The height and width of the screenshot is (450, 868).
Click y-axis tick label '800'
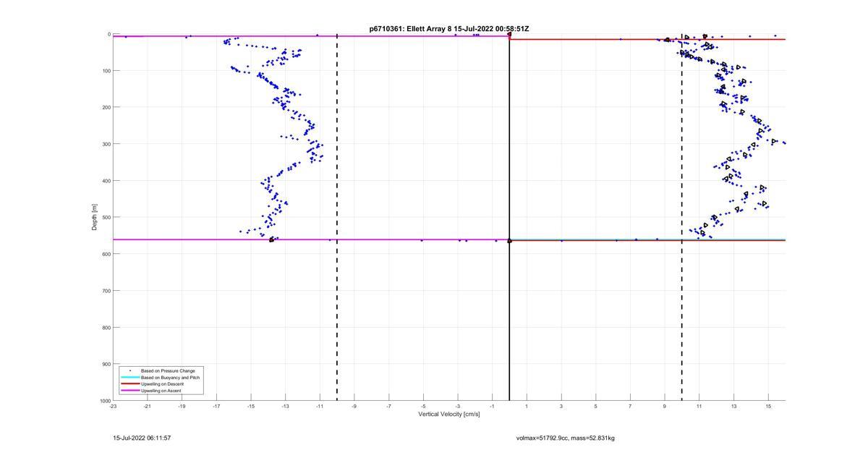pos(106,327)
